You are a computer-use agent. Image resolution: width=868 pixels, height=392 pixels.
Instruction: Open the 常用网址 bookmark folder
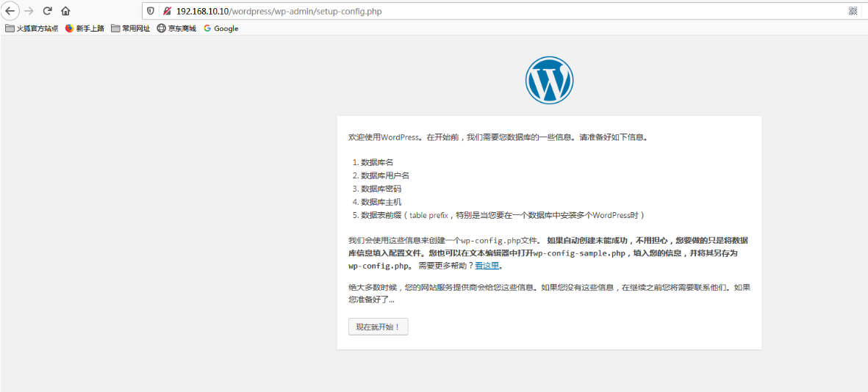(x=131, y=29)
